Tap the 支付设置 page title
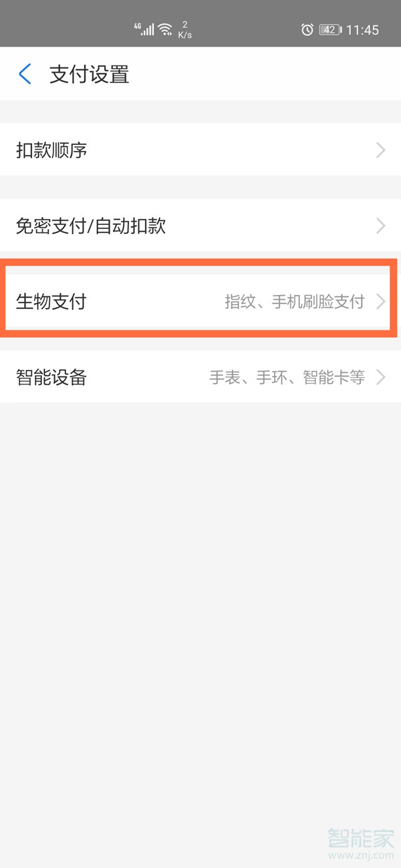The image size is (401, 868). click(x=89, y=74)
